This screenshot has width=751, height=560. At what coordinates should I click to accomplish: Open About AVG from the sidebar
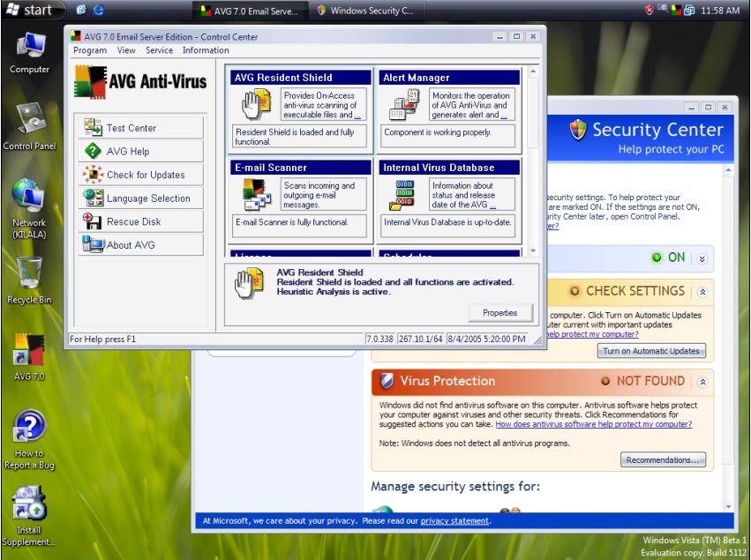point(141,244)
